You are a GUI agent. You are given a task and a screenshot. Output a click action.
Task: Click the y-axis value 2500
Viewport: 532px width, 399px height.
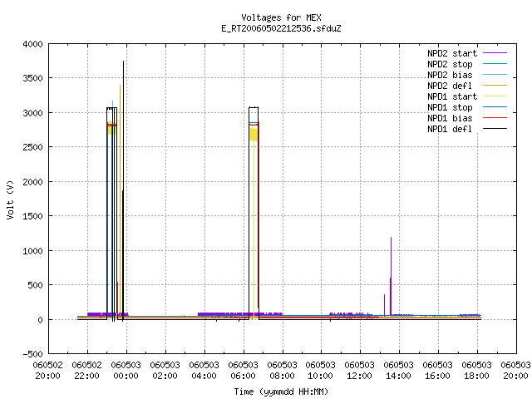tap(33, 147)
